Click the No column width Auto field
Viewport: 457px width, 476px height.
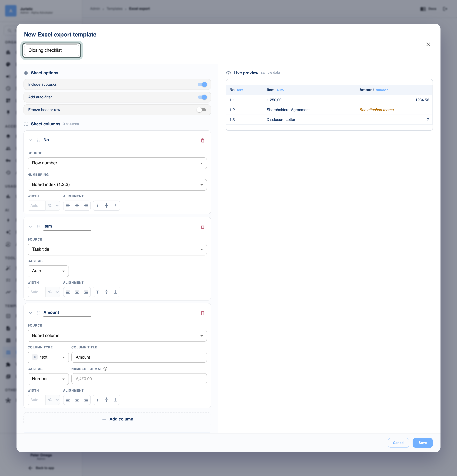(36, 205)
